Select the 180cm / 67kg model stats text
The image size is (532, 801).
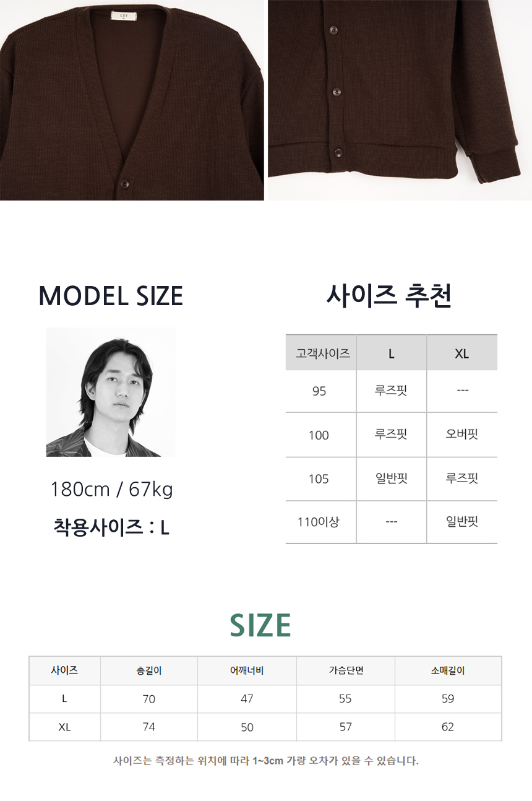pyautogui.click(x=111, y=490)
